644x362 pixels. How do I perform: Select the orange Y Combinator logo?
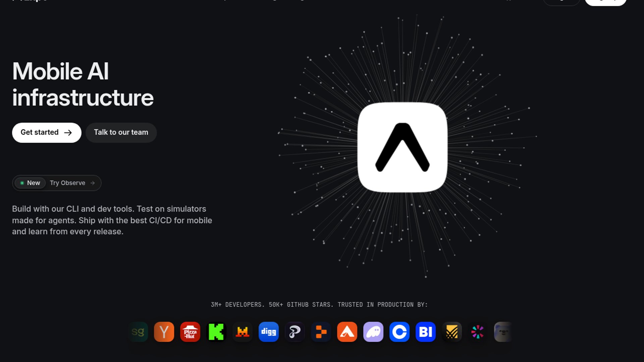(x=164, y=332)
